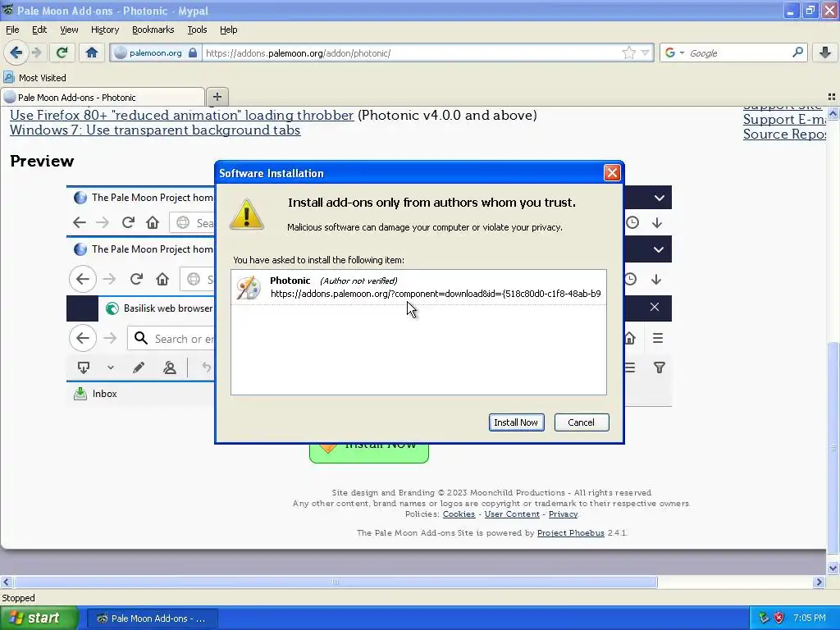Click the padlock site security icon
Viewport: 840px width, 630px height.
point(193,52)
